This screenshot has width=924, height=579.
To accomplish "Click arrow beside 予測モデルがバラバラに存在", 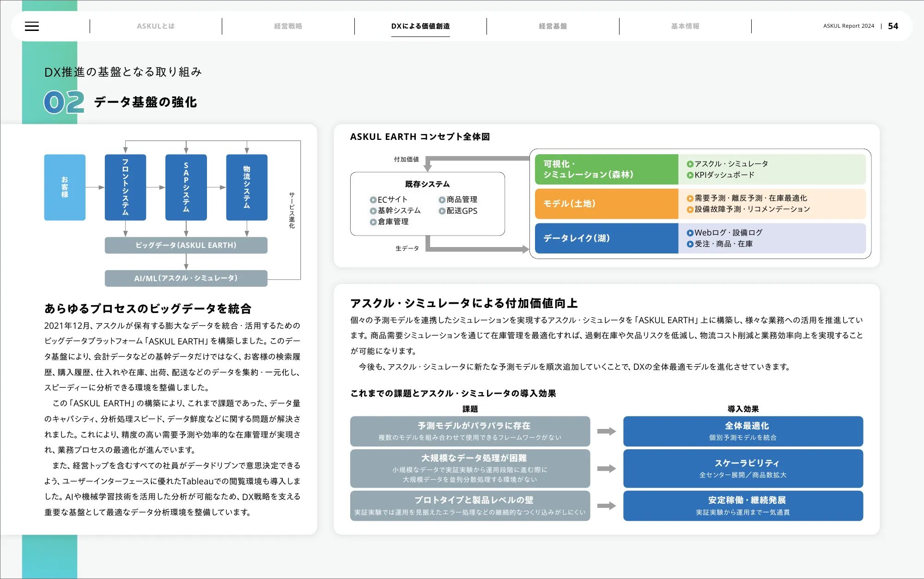I will click(606, 431).
